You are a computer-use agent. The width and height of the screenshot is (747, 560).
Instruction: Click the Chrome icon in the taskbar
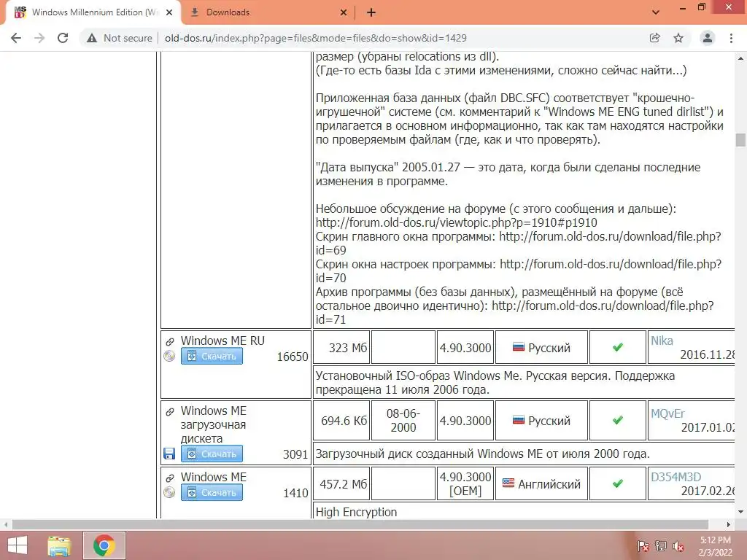(104, 545)
